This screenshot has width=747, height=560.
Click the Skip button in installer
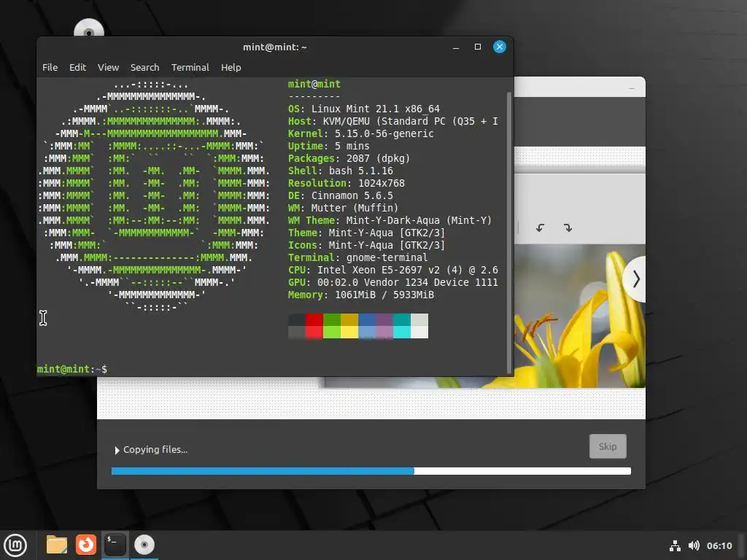(608, 446)
